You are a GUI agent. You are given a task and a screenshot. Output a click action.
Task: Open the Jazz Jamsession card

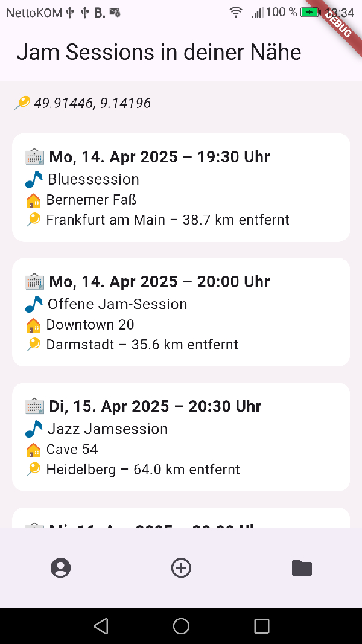point(181,437)
